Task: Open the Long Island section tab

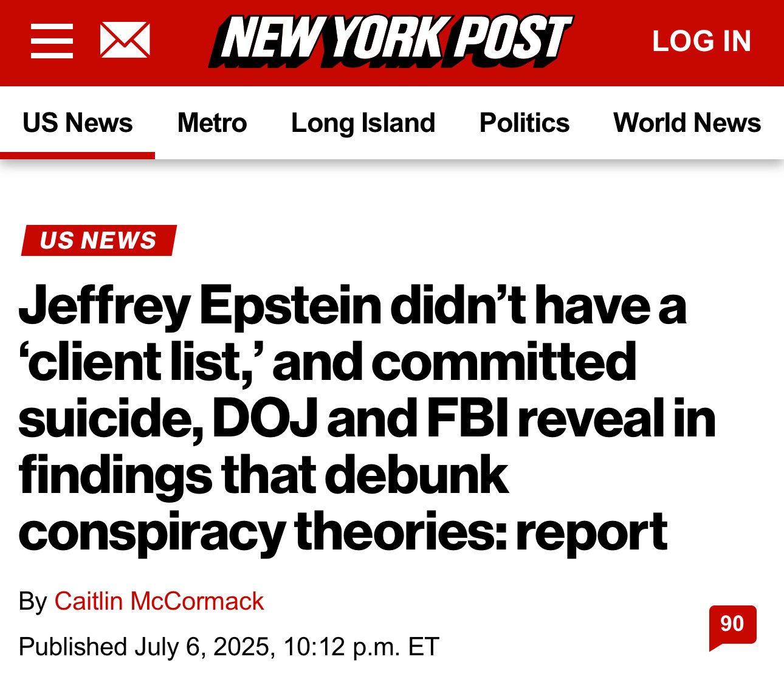Action: (x=363, y=123)
